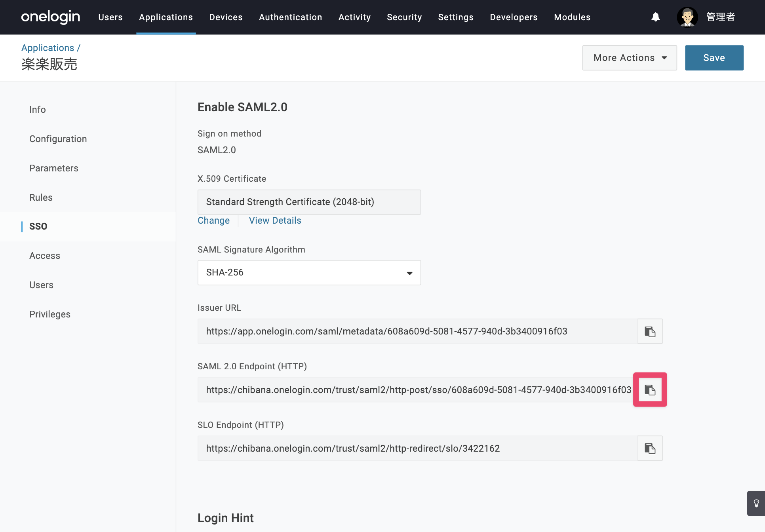Open the Authentication menu
Screen dimensions: 765x532
coord(290,17)
